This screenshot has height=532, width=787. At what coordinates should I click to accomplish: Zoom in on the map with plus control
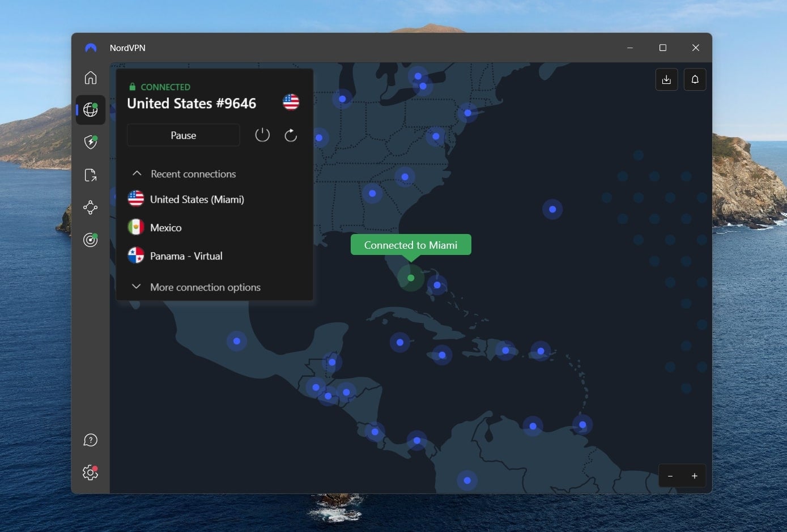(x=695, y=476)
